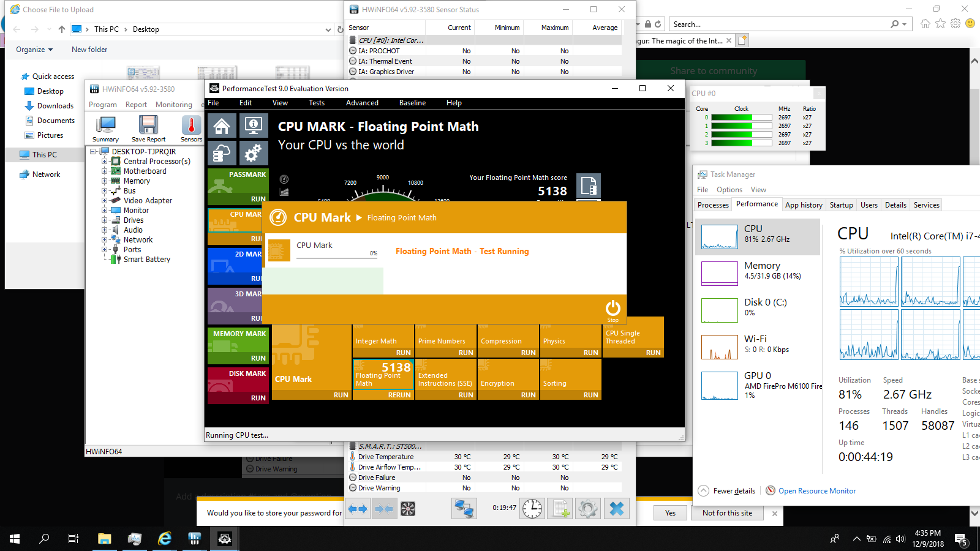This screenshot has height=551, width=980.
Task: Click New folder in upload dialog
Action: [89, 50]
